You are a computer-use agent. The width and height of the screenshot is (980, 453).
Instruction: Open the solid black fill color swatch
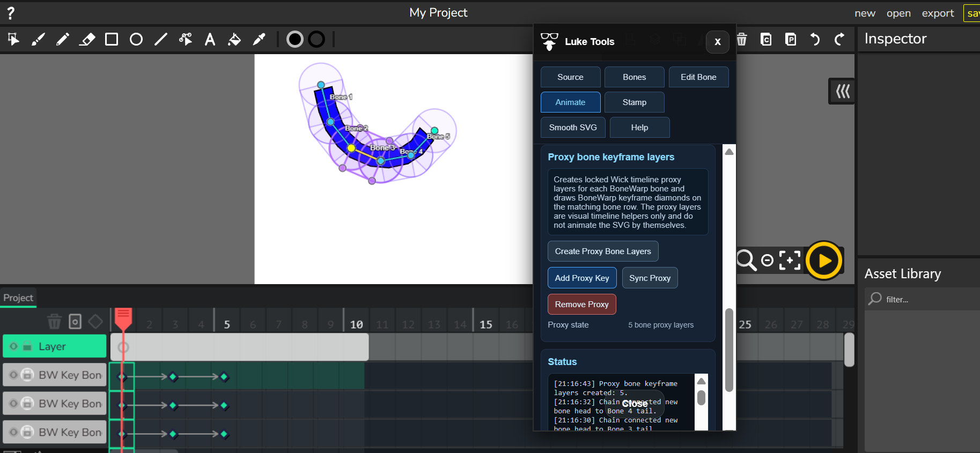click(295, 39)
